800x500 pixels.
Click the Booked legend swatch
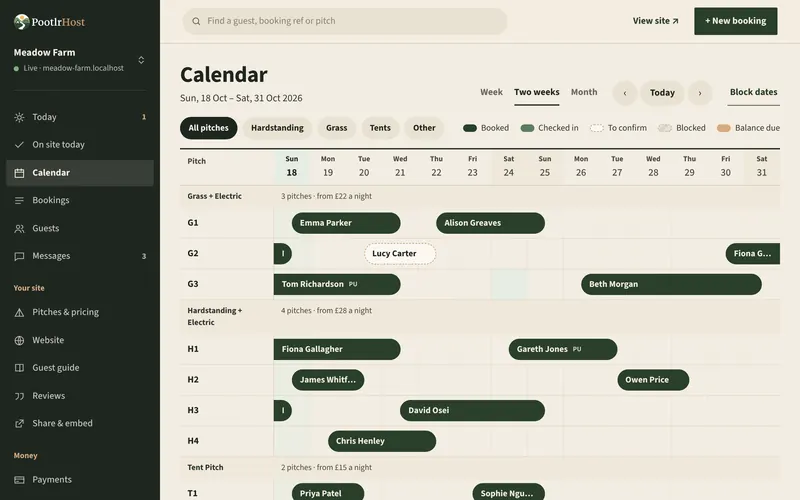pyautogui.click(x=470, y=128)
